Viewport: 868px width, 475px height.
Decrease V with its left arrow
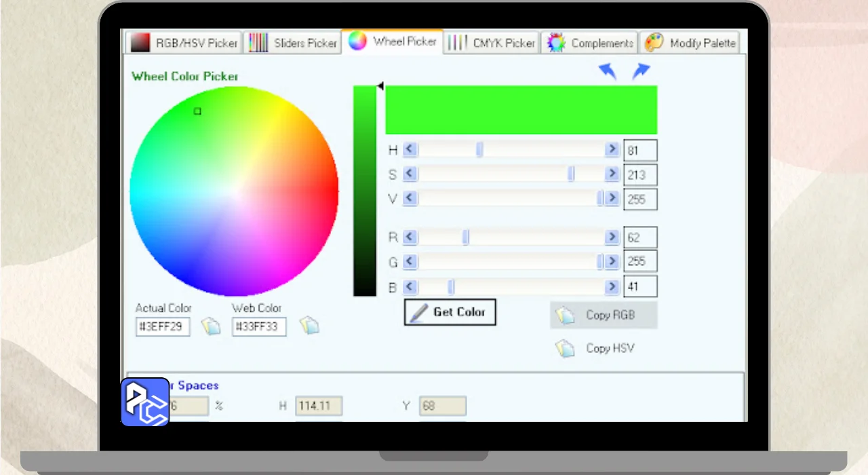point(410,199)
